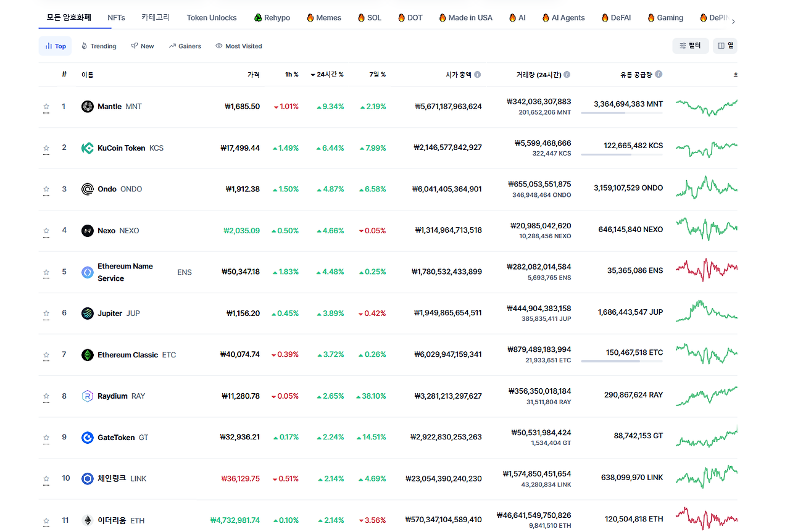Toggle the Nexo watchlist star

[x=46, y=231]
